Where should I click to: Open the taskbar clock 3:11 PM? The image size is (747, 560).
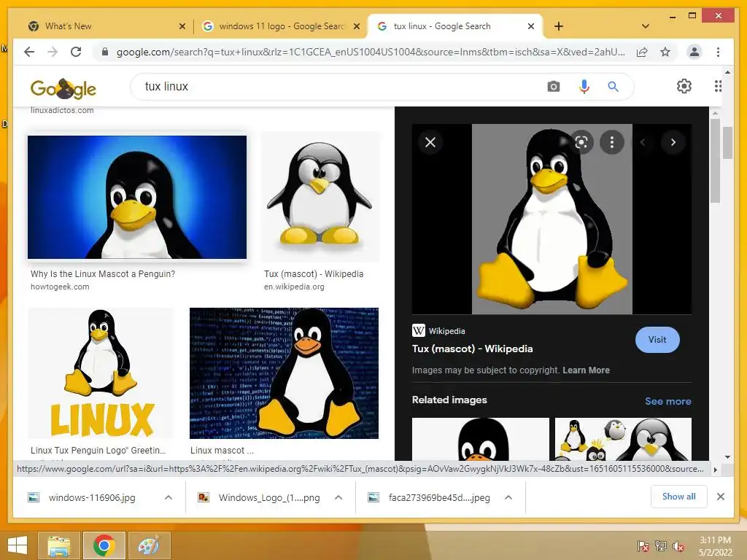pyautogui.click(x=715, y=546)
